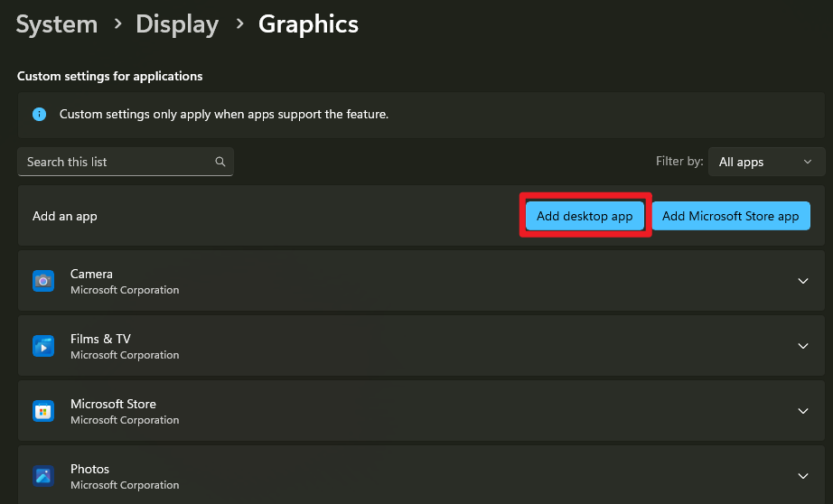Go back to System in the breadcrumb
Screen dimensions: 833x504
[x=57, y=24]
